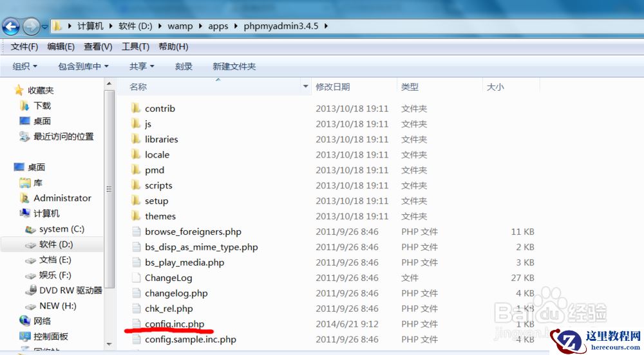Select 娱乐 (F:) drive icon
The image size is (644, 355).
click(x=30, y=275)
